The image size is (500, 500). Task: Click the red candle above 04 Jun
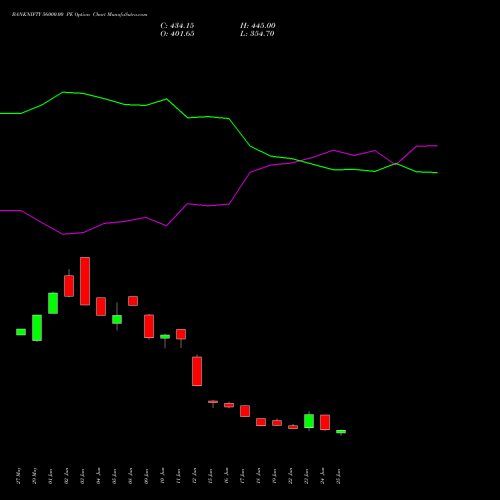101,306
